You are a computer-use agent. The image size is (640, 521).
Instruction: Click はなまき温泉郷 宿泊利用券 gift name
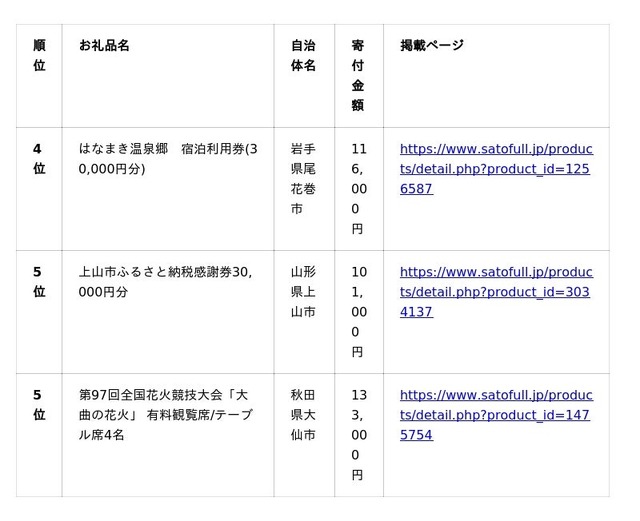[x=168, y=158]
